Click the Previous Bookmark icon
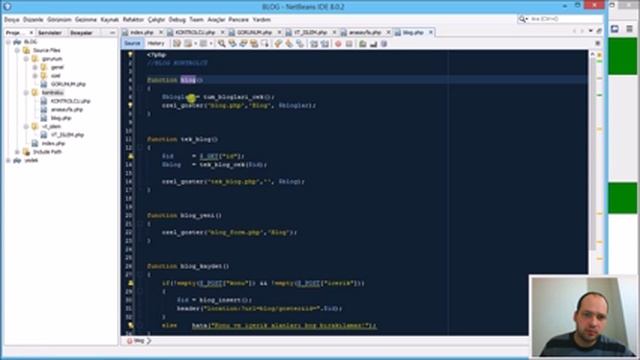This screenshot has width=640, height=360. [278, 43]
